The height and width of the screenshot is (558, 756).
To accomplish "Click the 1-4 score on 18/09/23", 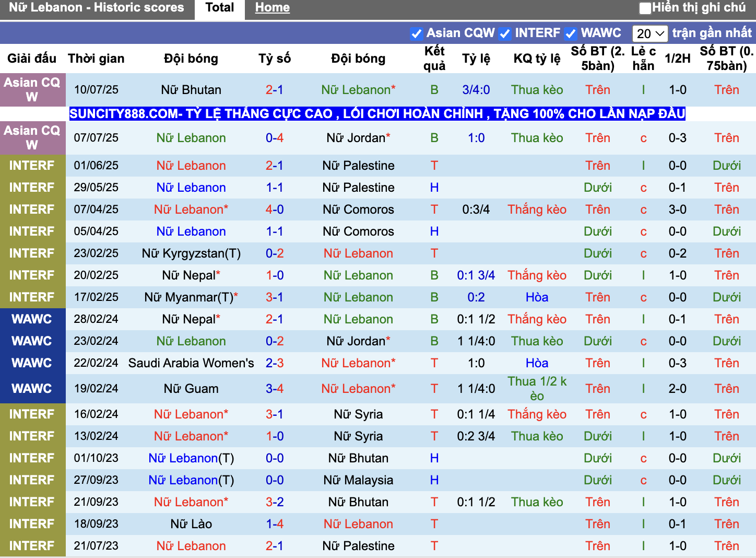I will 275,524.
